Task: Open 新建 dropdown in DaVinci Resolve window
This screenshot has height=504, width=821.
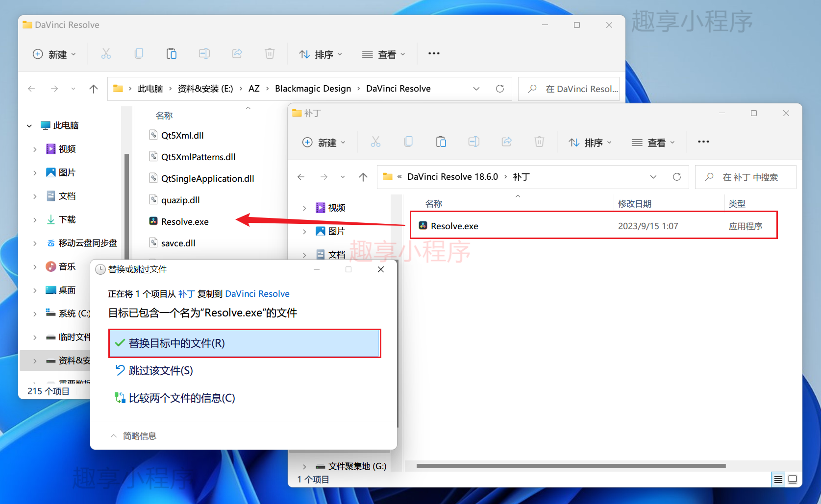Action: point(54,54)
